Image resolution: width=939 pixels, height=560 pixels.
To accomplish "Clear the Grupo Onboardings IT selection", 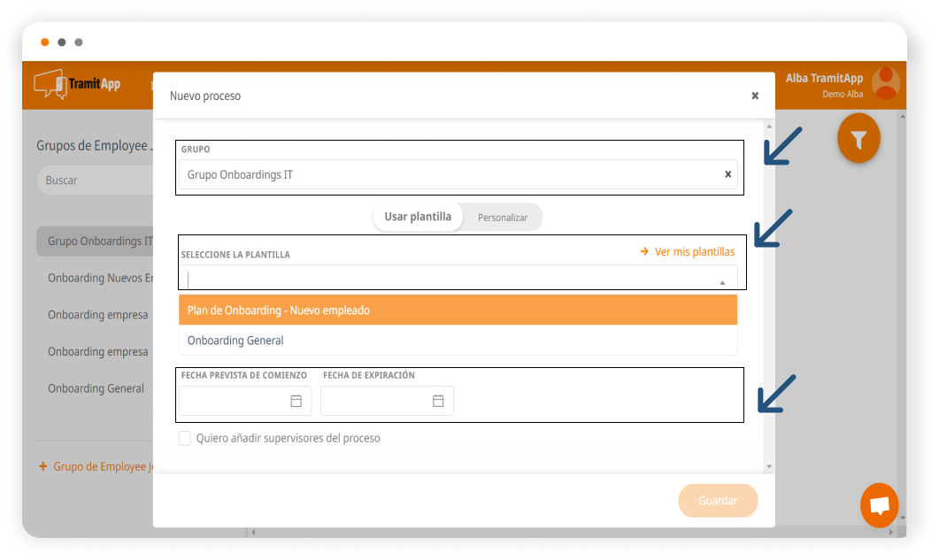I will tap(727, 174).
